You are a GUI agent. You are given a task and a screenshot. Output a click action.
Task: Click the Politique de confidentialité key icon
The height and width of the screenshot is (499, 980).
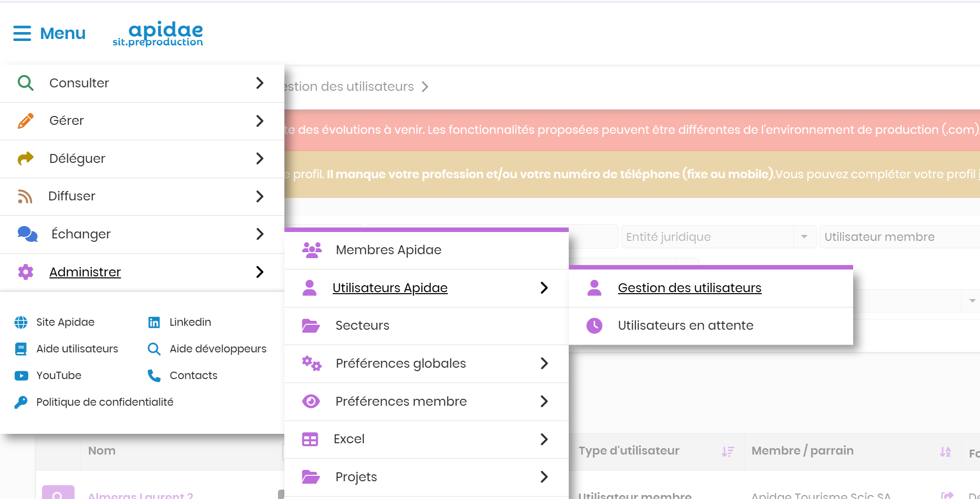[x=21, y=402]
